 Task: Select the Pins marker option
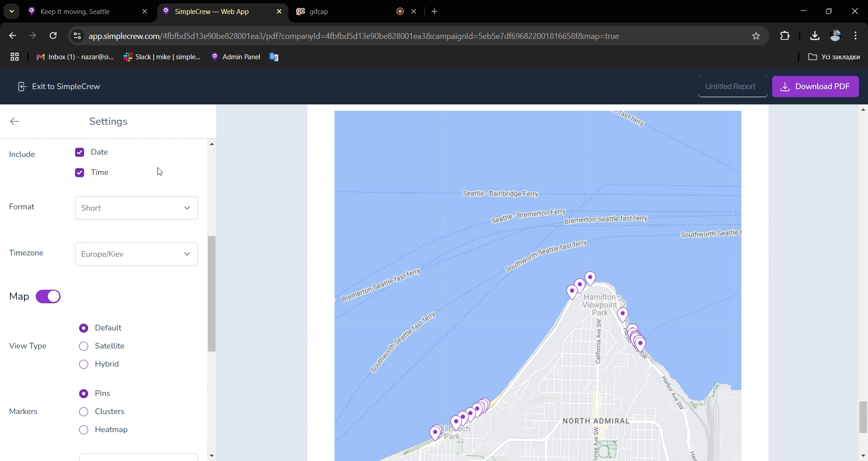(x=84, y=394)
